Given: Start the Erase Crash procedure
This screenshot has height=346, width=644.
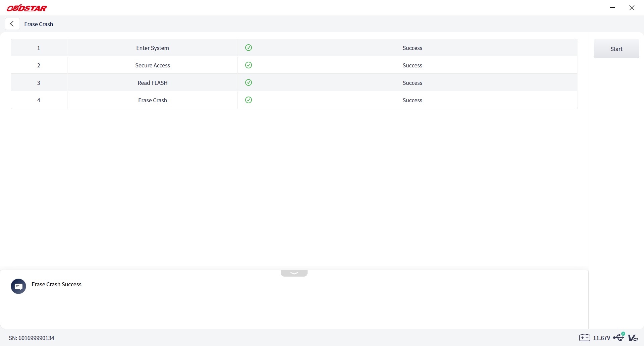Looking at the screenshot, I should [616, 49].
